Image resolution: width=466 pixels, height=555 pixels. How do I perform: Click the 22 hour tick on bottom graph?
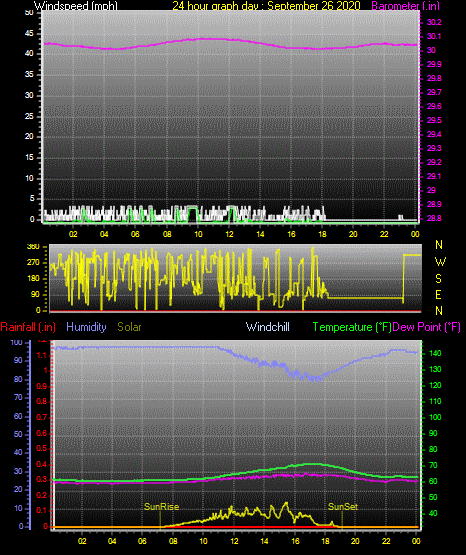point(386,541)
